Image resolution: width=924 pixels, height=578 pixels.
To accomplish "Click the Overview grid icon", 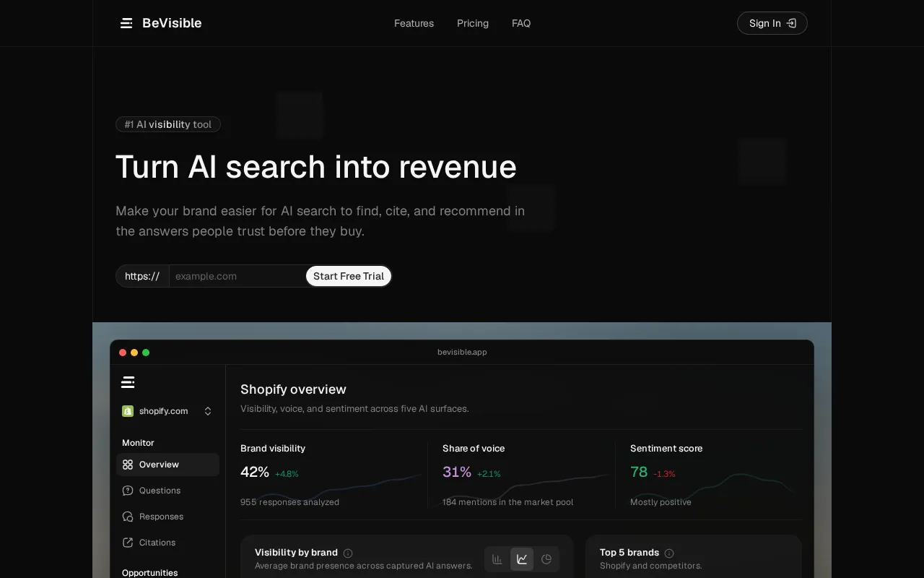I will [x=128, y=465].
